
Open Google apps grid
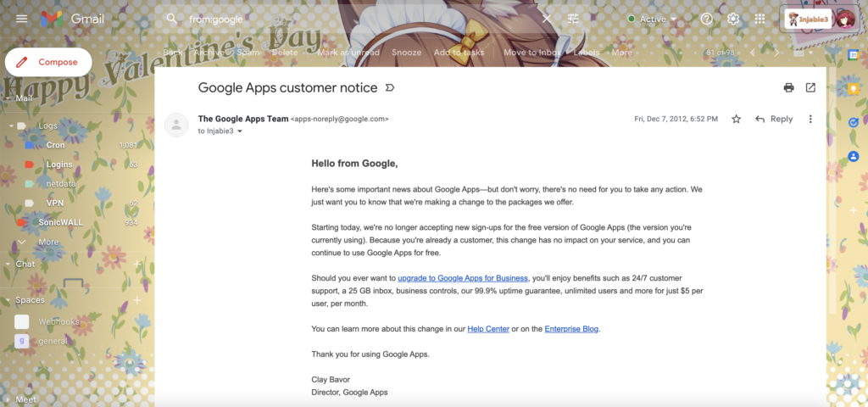pos(760,19)
